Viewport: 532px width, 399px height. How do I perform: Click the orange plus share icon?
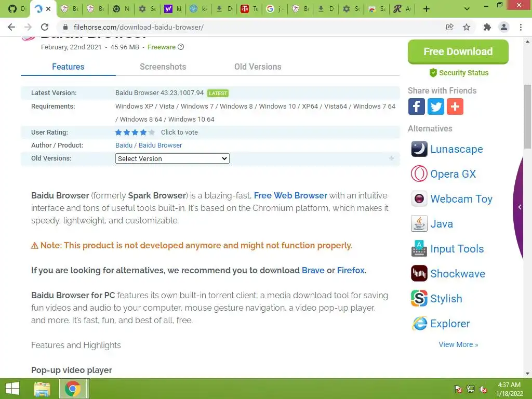click(x=455, y=107)
